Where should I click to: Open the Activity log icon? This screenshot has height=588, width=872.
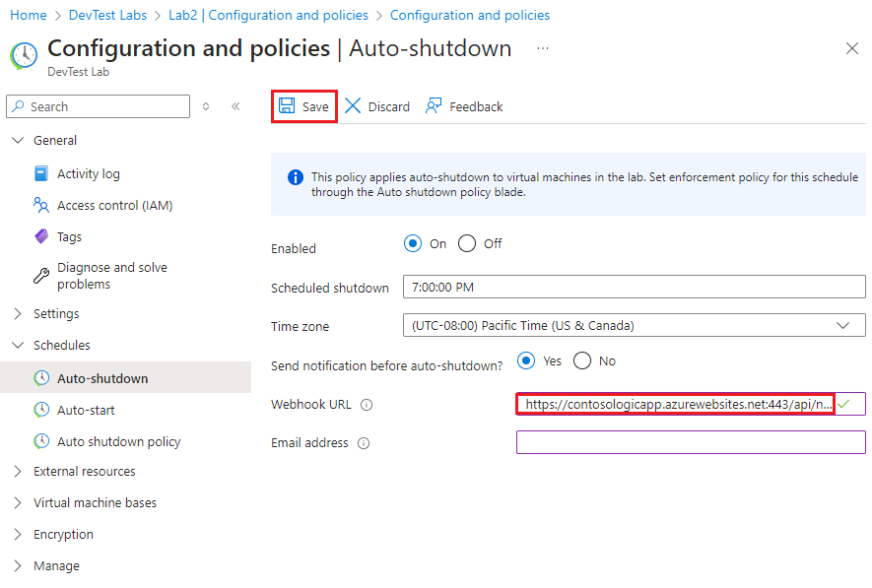pyautogui.click(x=39, y=173)
